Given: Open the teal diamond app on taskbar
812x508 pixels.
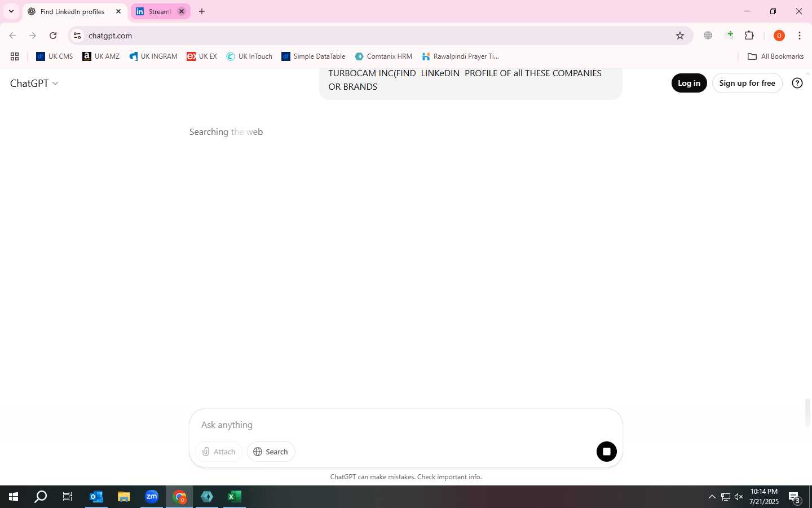Looking at the screenshot, I should (x=207, y=497).
